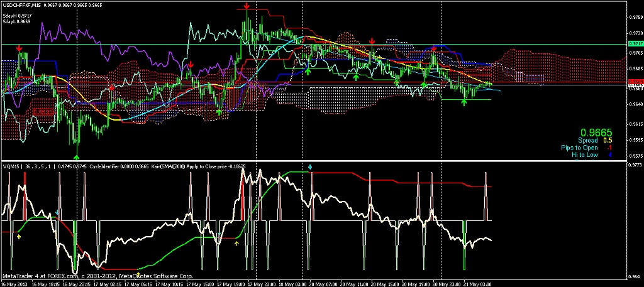
Task: Click the cyan down arrow atop the indicator window
Action: [310, 167]
